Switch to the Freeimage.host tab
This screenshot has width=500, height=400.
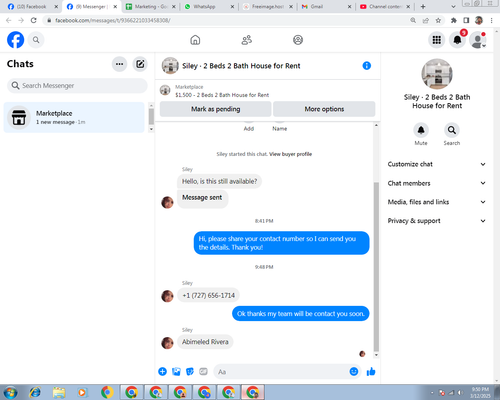point(268,6)
